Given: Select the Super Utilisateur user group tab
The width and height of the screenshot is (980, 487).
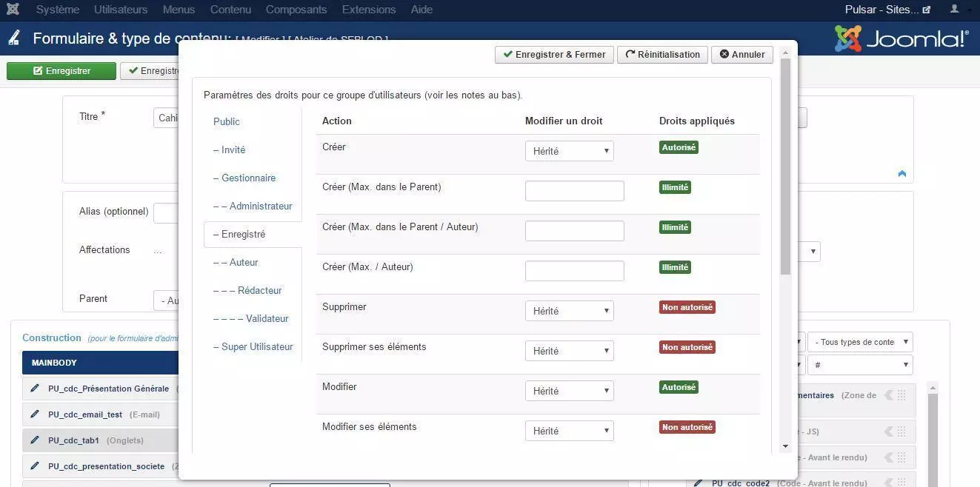Looking at the screenshot, I should (252, 346).
